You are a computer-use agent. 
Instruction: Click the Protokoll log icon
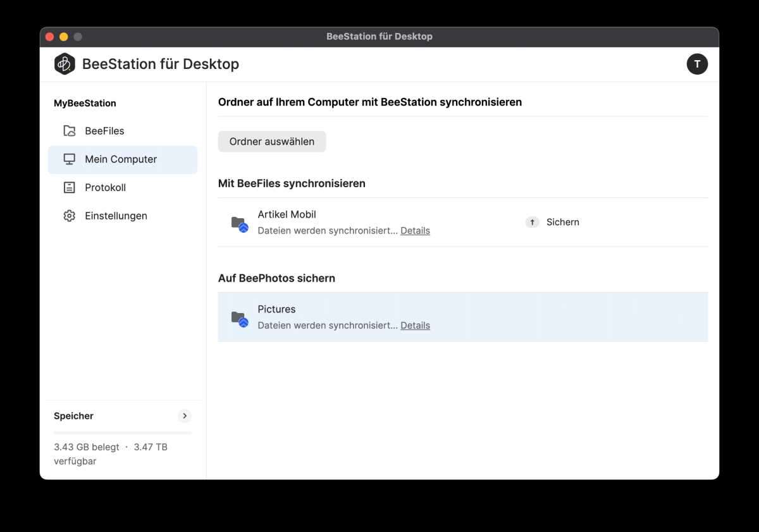tap(70, 188)
